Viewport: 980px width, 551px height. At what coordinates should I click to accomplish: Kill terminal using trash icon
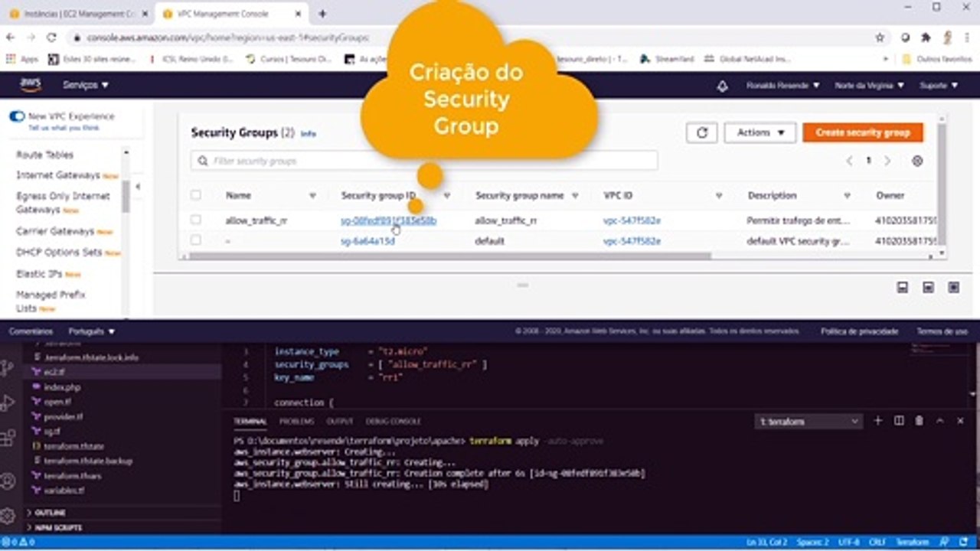tap(919, 421)
